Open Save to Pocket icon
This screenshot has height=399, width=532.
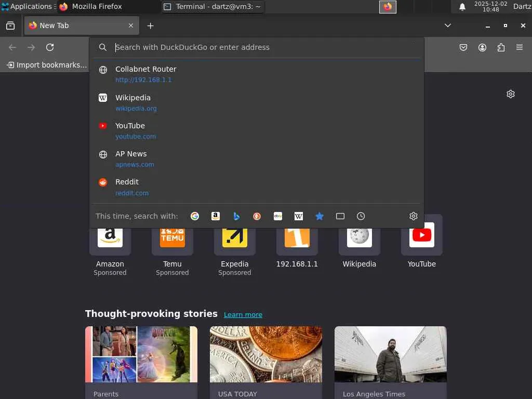coord(463,47)
